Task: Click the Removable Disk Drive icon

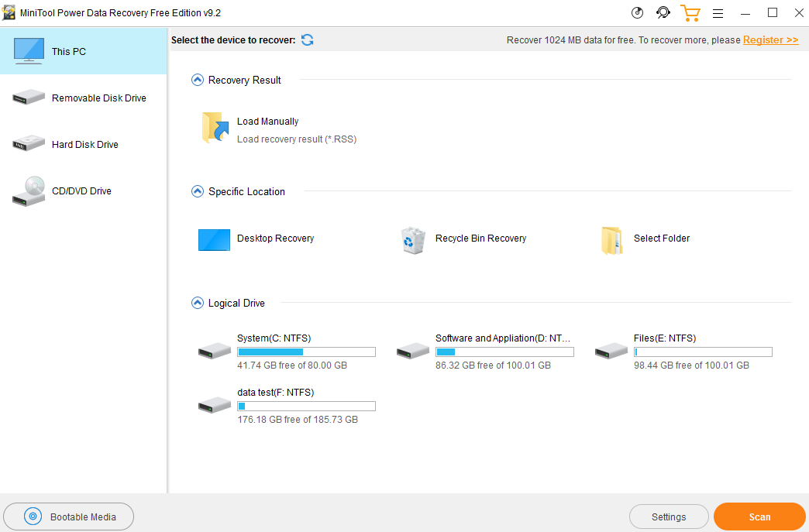Action: pos(29,97)
